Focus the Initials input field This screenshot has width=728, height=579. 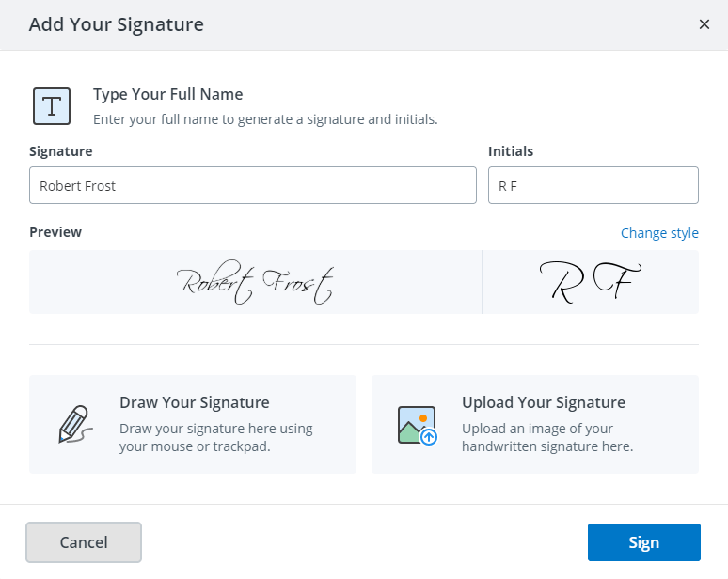[x=593, y=185]
